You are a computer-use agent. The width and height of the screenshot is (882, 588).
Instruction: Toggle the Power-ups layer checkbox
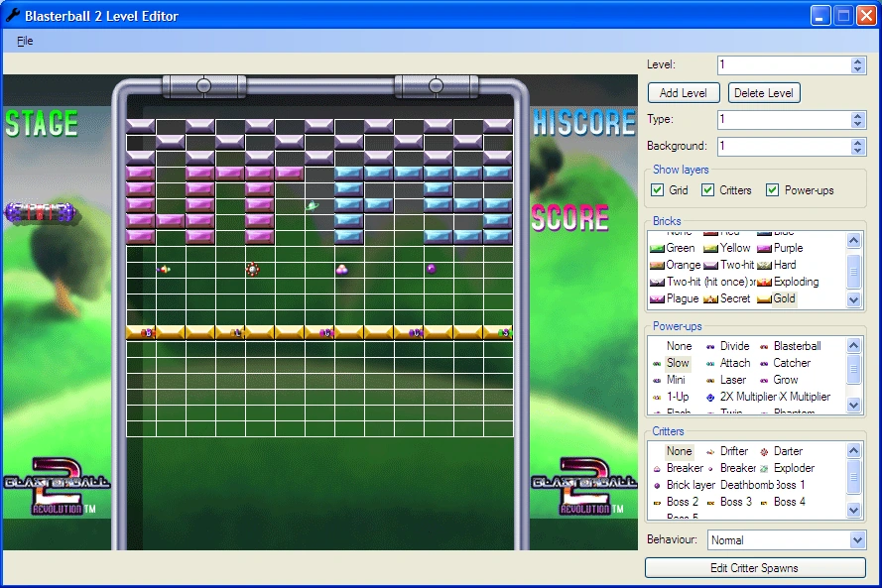point(772,190)
